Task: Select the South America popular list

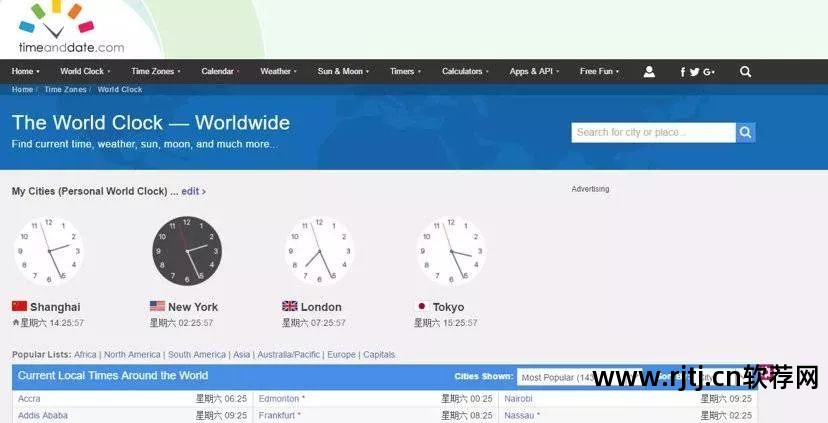Action: coord(197,355)
